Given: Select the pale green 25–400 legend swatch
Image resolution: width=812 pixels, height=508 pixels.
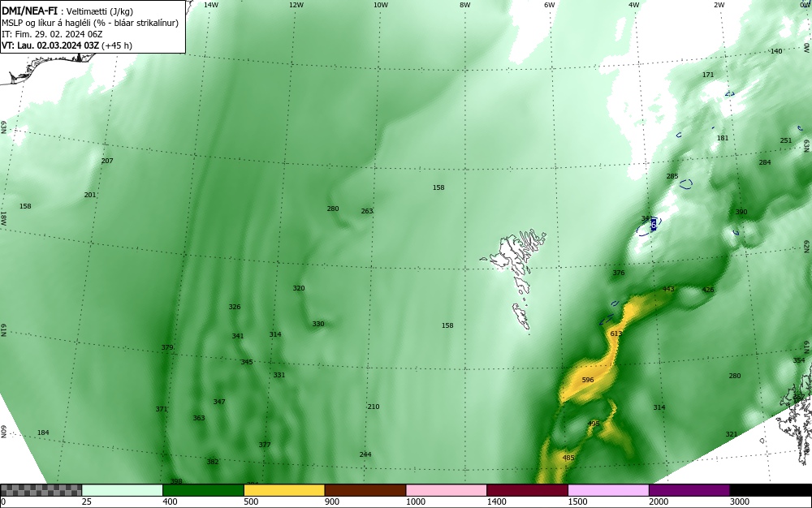Looking at the screenshot, I should tap(123, 490).
